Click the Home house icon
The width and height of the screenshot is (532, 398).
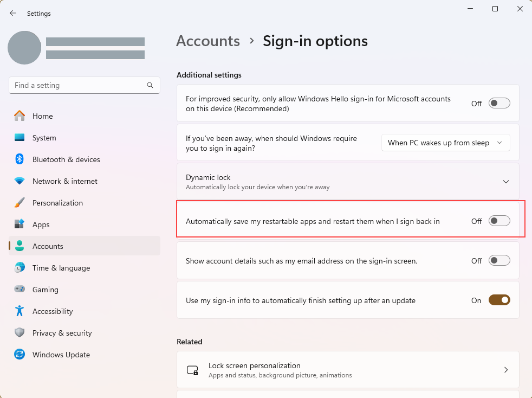20,116
